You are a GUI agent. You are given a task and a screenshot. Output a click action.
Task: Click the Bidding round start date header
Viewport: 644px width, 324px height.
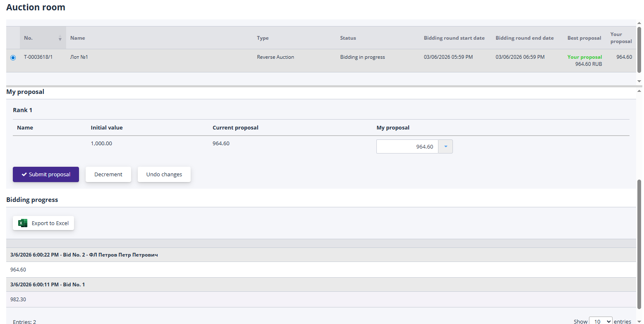(x=454, y=38)
